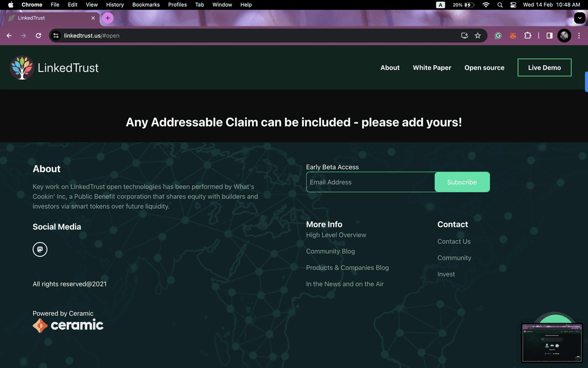This screenshot has width=588, height=368.
Task: Close the LinkedTrust tab
Action: (93, 18)
